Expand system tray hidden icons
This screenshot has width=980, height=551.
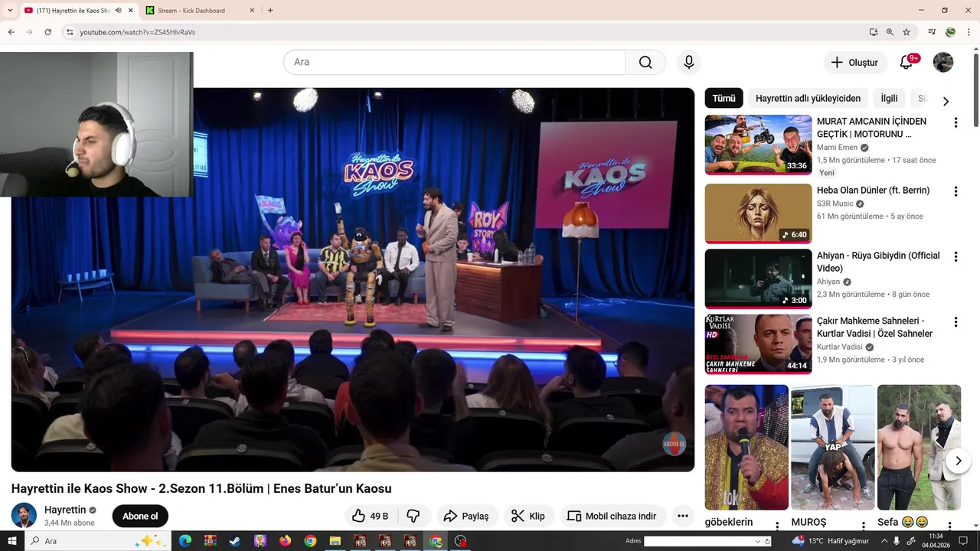[884, 541]
